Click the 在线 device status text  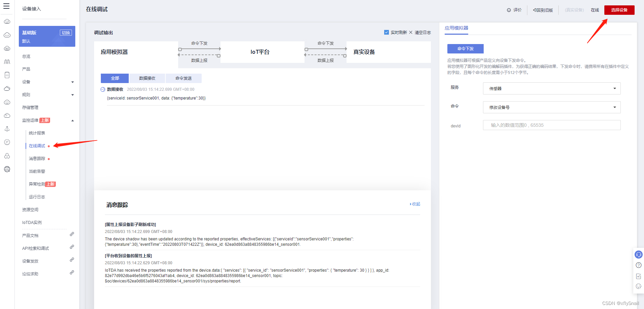click(x=595, y=10)
